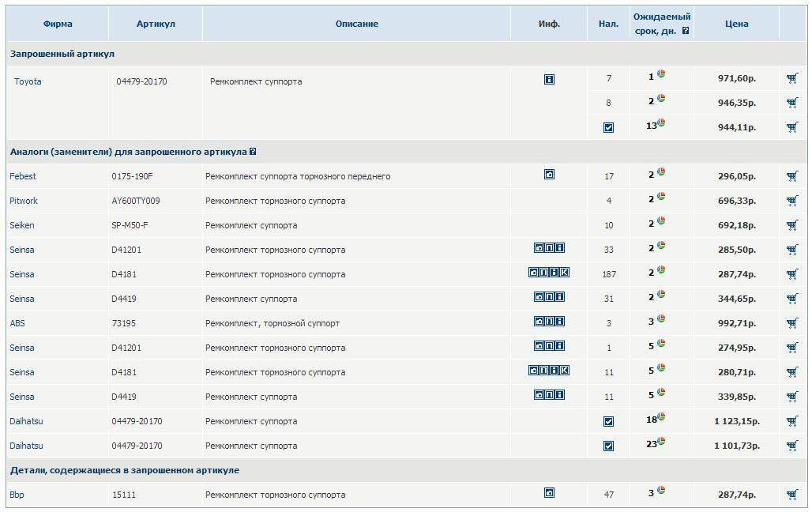Click the K icon in Seinsa D4181 287,74р. row
812x512 pixels.
[564, 273]
